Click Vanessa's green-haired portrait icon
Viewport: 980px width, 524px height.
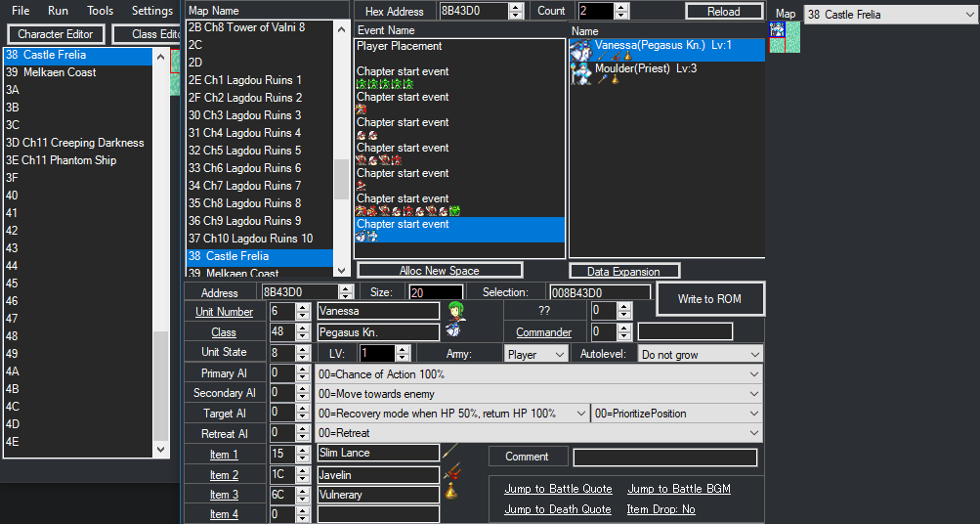[x=454, y=313]
